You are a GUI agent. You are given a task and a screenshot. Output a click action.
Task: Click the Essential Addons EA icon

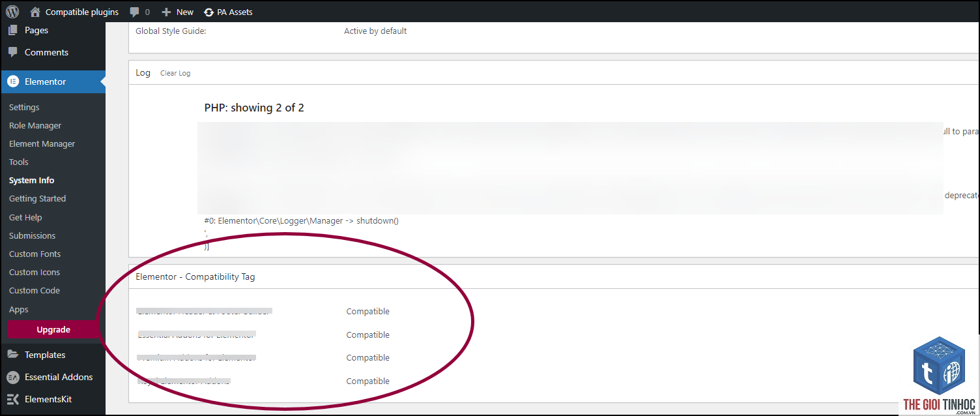13,377
